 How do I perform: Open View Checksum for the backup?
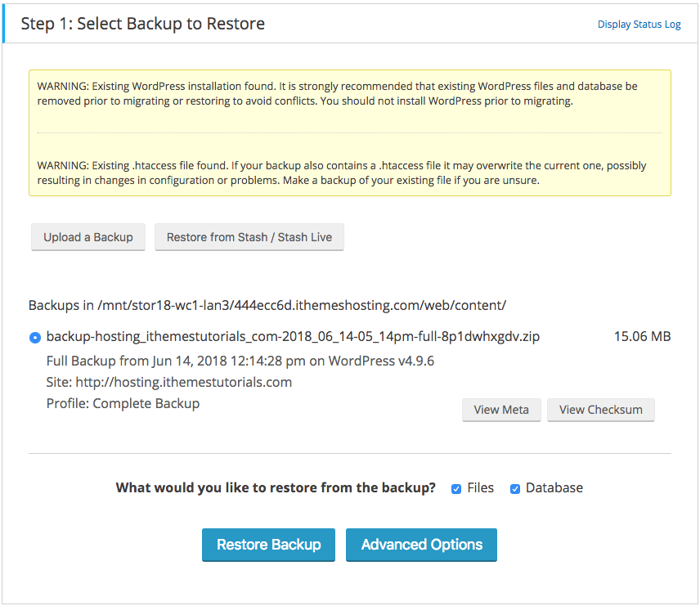coord(601,410)
